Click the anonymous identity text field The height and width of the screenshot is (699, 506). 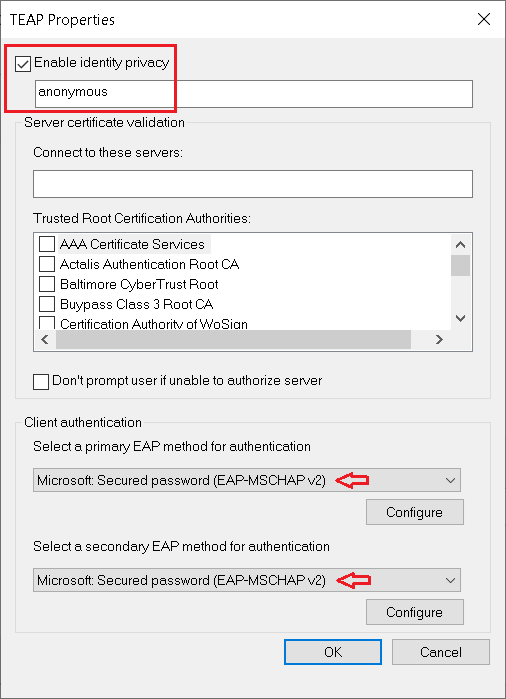[254, 94]
